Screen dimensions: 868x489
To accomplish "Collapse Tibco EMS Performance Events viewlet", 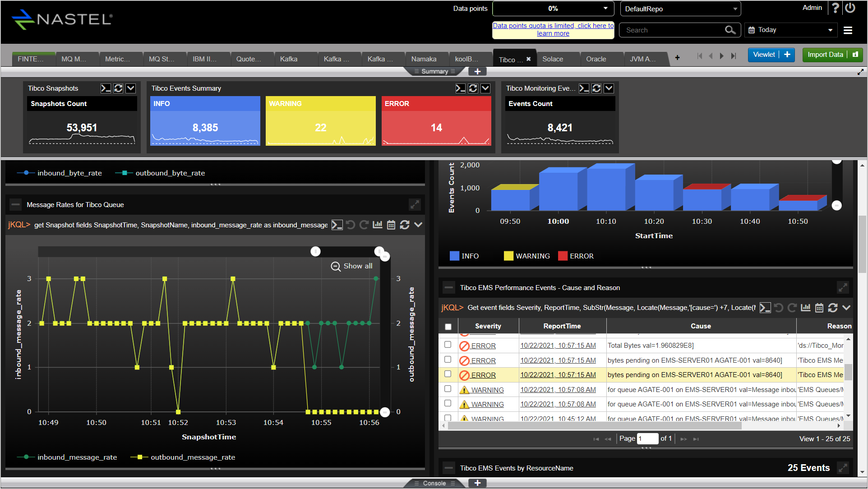I will tap(449, 288).
